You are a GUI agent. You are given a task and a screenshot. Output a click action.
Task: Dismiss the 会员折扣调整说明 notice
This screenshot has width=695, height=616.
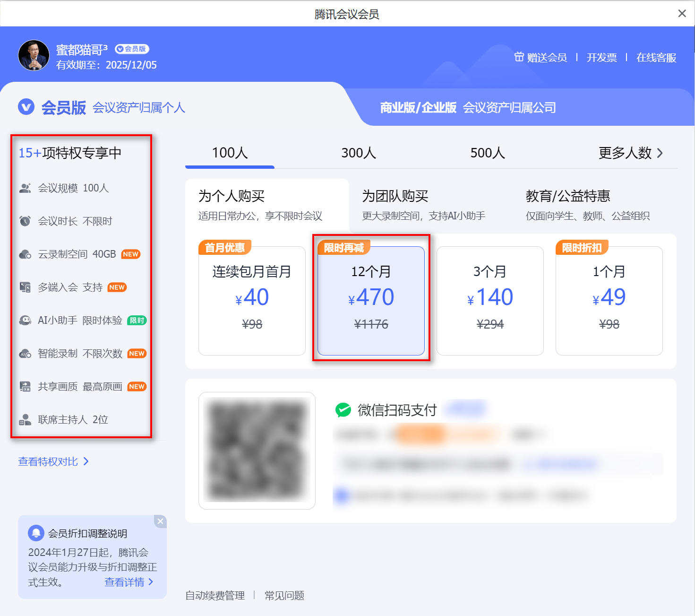pyautogui.click(x=161, y=521)
